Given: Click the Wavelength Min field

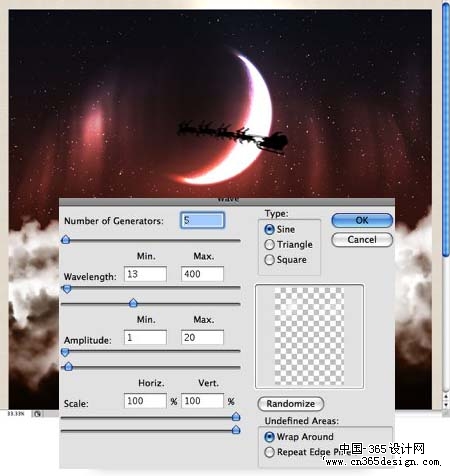Looking at the screenshot, I should pos(145,274).
